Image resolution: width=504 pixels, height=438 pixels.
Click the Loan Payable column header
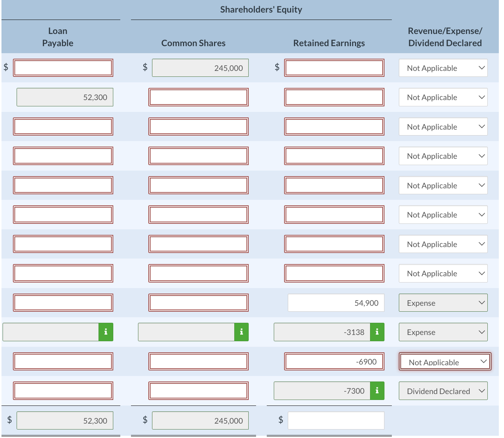(58, 37)
